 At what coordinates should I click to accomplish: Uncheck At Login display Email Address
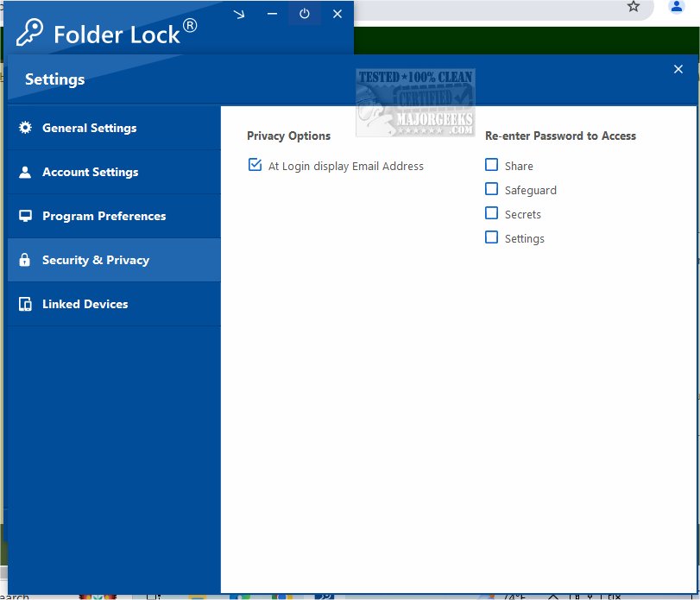(x=255, y=165)
